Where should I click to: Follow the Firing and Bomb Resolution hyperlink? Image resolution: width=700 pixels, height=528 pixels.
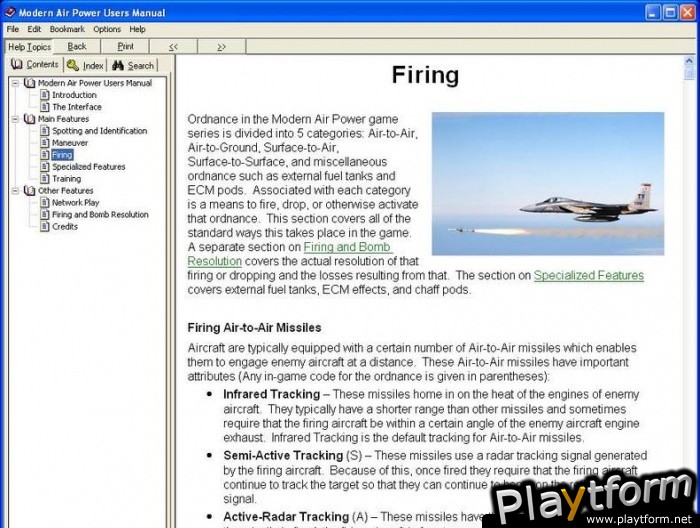(347, 247)
